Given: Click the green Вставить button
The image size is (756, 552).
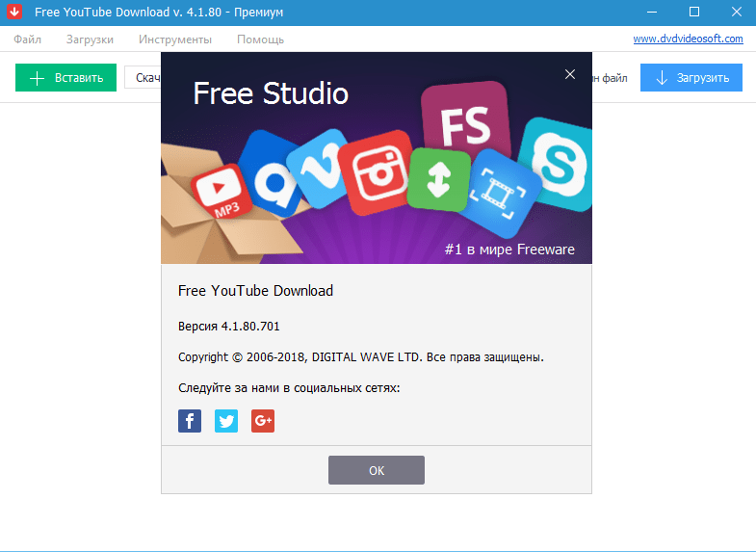Looking at the screenshot, I should coord(65,78).
